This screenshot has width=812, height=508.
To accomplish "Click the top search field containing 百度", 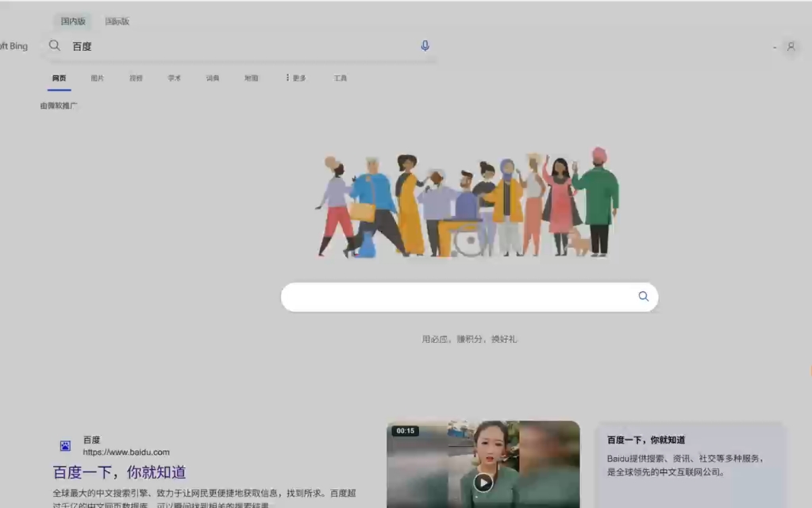I will [240, 46].
